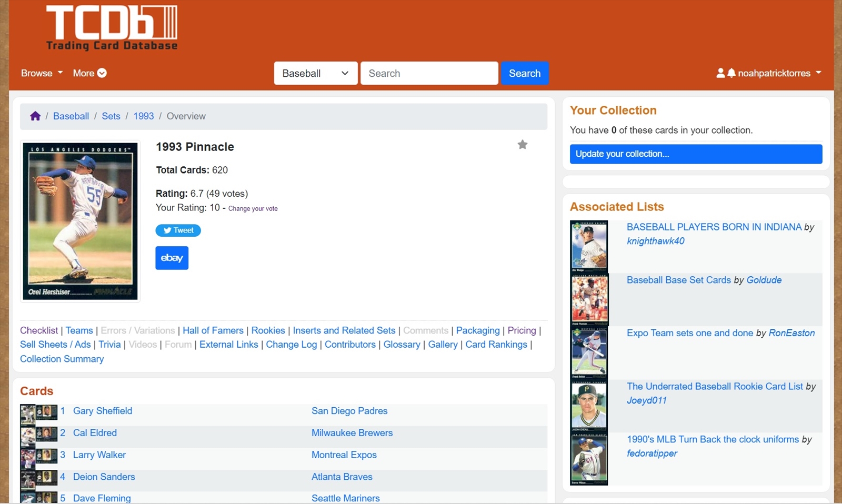842x504 pixels.
Task: Open the Glossary link
Action: click(402, 345)
